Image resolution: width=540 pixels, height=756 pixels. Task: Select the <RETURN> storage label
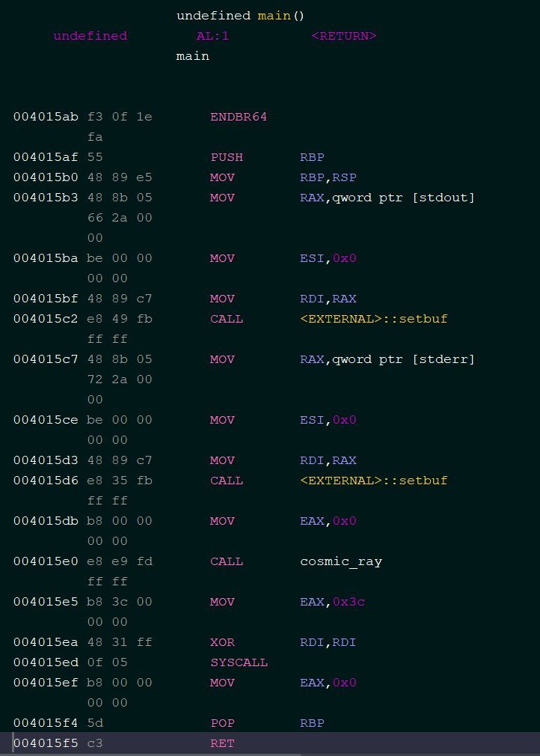click(x=343, y=36)
